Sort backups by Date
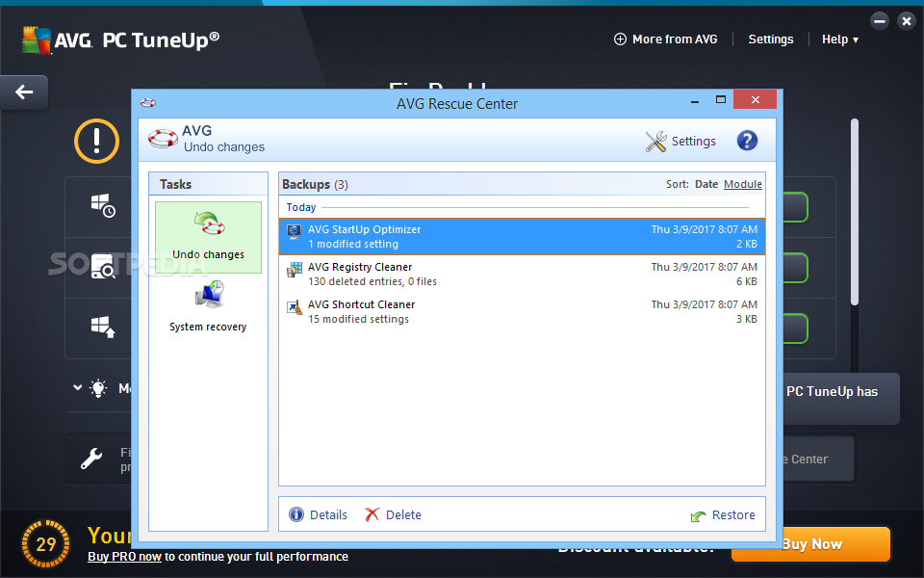The image size is (924, 578). pos(706,184)
